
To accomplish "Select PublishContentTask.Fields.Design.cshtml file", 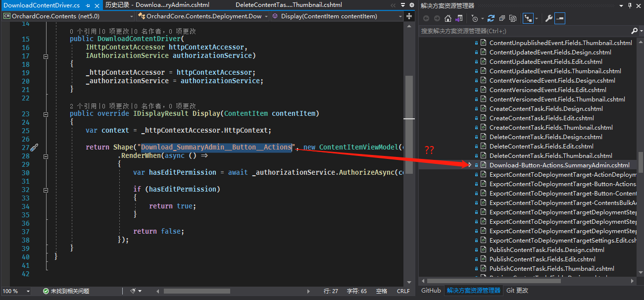I will 547,250.
